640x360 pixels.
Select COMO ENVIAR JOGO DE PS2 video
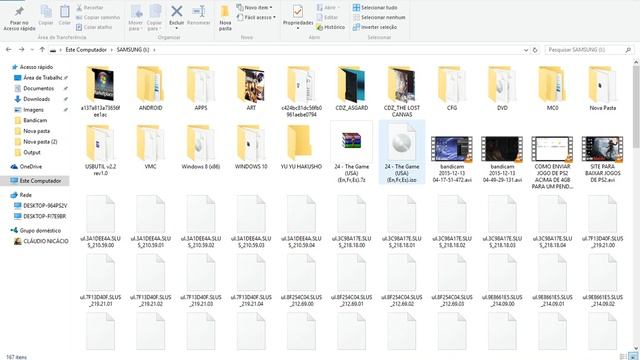click(x=552, y=162)
